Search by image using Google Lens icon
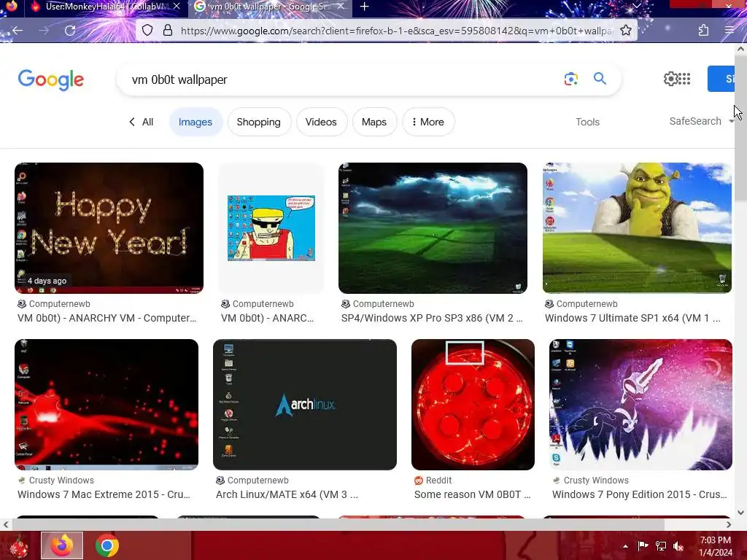The image size is (747, 560). [x=570, y=79]
